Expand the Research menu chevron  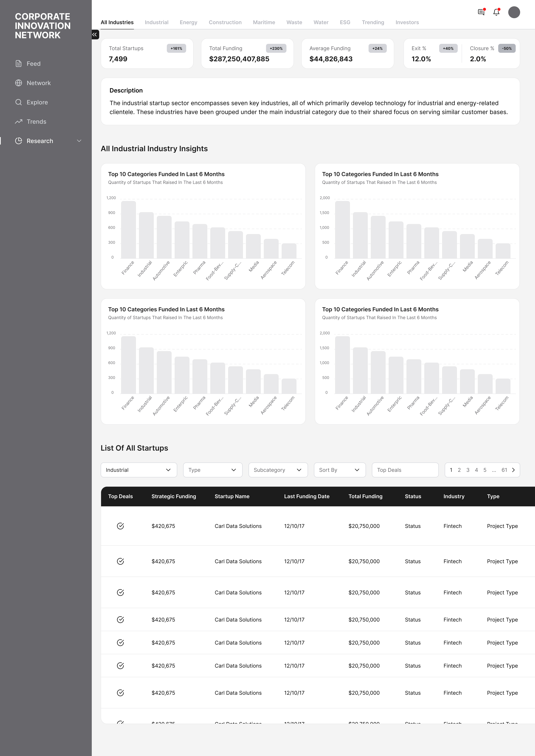click(79, 141)
